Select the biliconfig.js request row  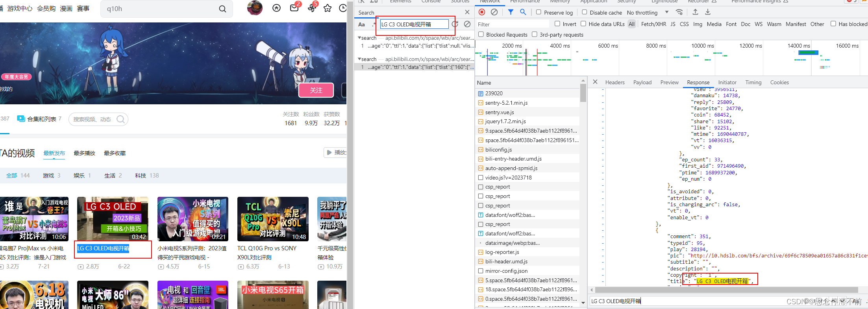527,150
